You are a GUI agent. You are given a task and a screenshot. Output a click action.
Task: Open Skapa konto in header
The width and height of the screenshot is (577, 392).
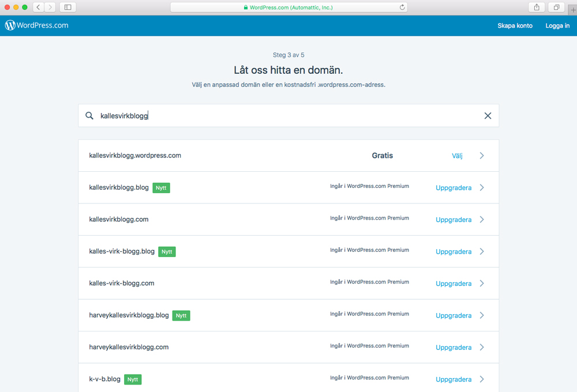(x=515, y=25)
